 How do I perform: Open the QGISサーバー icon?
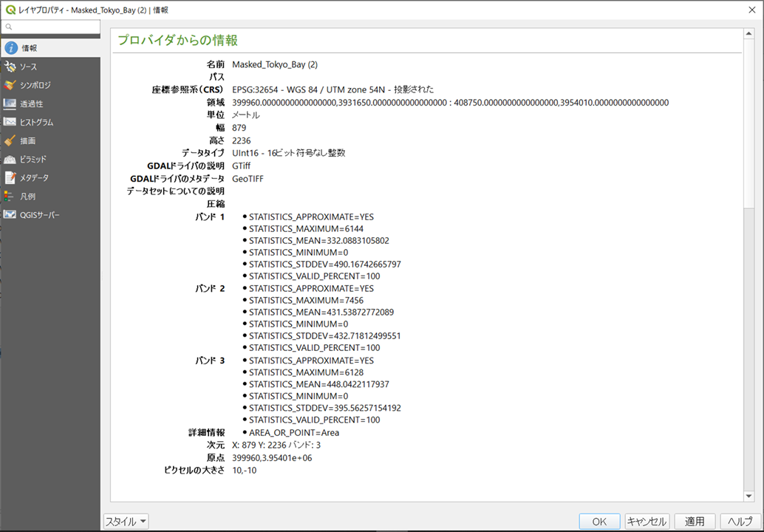10,214
